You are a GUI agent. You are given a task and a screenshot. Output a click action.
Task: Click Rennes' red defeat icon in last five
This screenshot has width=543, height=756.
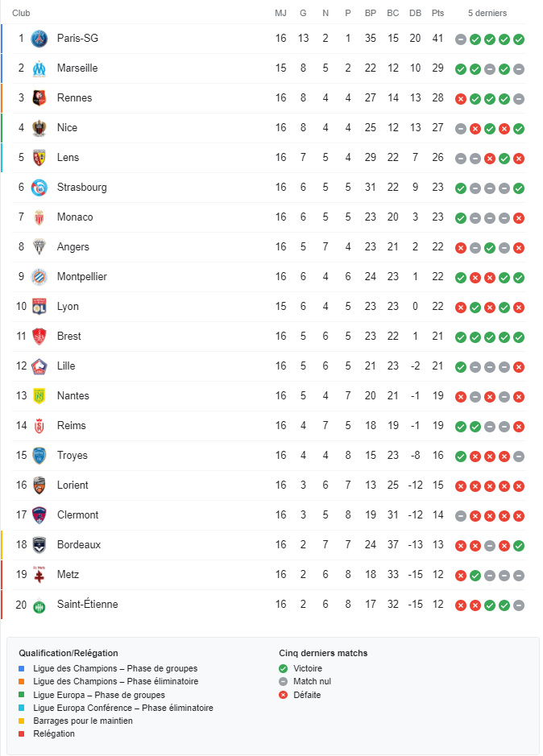click(x=461, y=99)
